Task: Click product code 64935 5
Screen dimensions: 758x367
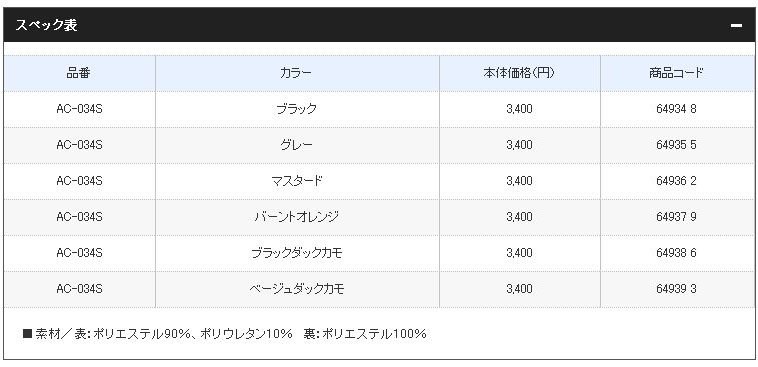Action: (x=676, y=145)
